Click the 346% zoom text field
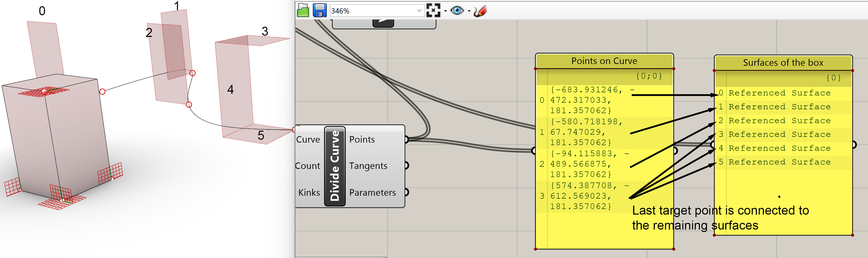Image resolution: width=868 pixels, height=258 pixels. coord(372,11)
